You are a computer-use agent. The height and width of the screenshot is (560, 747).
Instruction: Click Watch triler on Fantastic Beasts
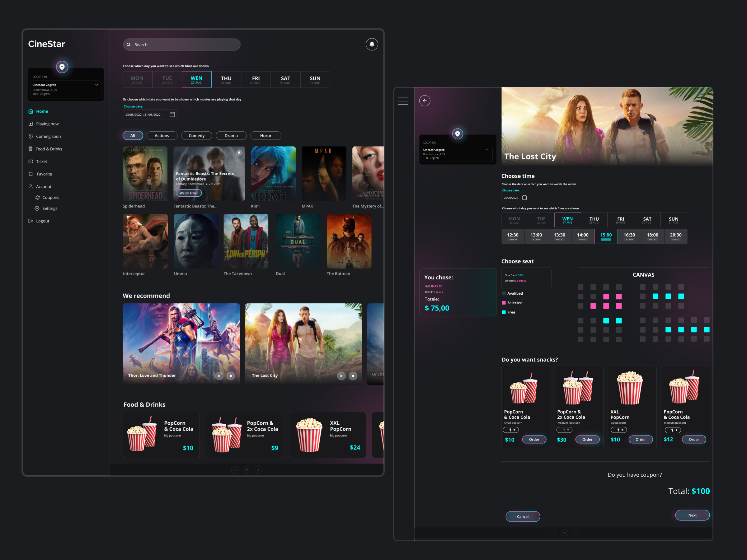[188, 193]
